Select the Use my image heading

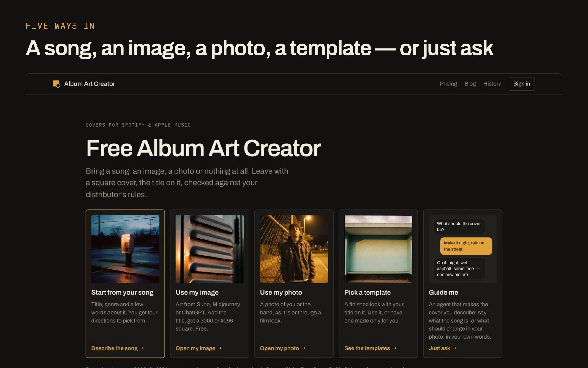[x=197, y=292]
